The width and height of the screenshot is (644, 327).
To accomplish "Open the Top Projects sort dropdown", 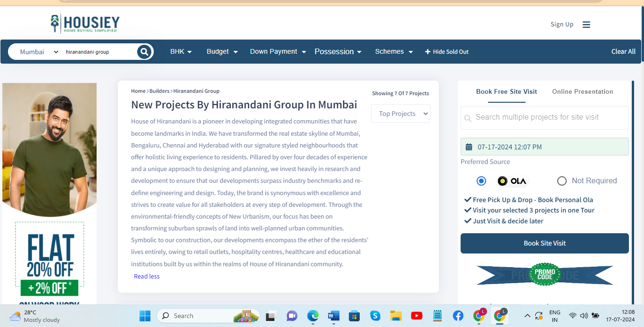I will click(401, 114).
